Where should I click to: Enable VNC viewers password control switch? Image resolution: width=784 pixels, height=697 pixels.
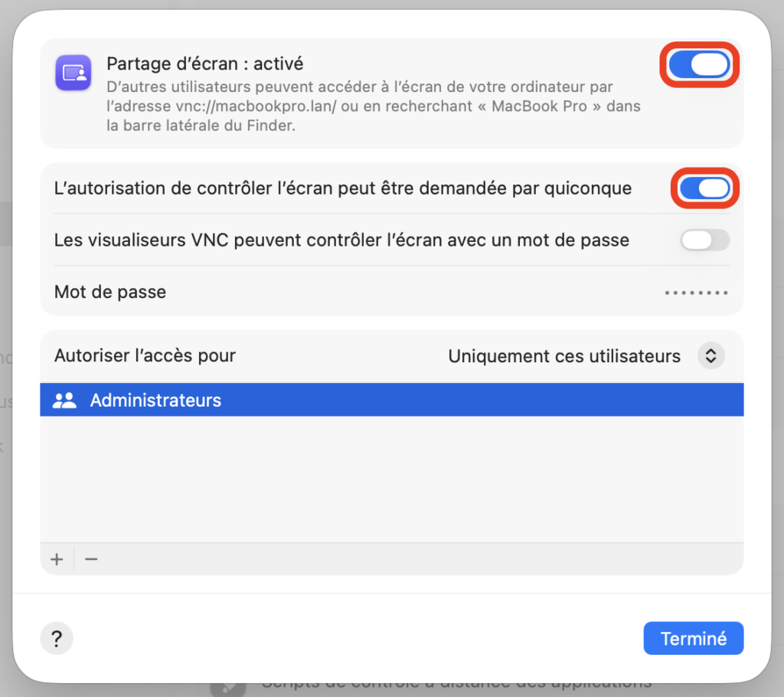click(704, 241)
